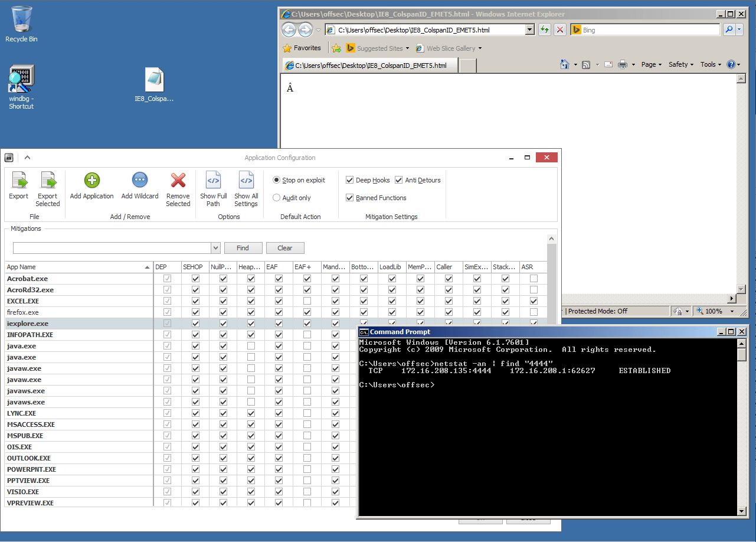
Task: Click the Internet Explorer refresh icon
Action: (x=544, y=30)
